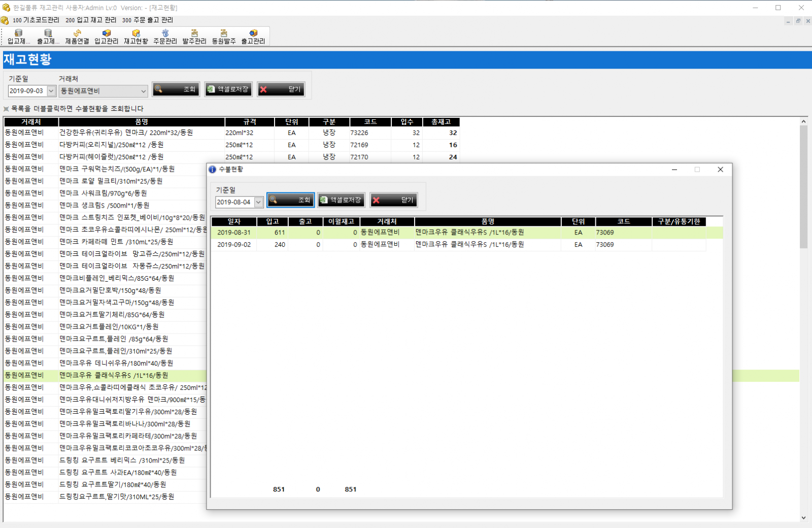The width and height of the screenshot is (812, 528).
Task: Select row 건강한우유(귀리우유) 덴마크
Action: click(x=232, y=133)
